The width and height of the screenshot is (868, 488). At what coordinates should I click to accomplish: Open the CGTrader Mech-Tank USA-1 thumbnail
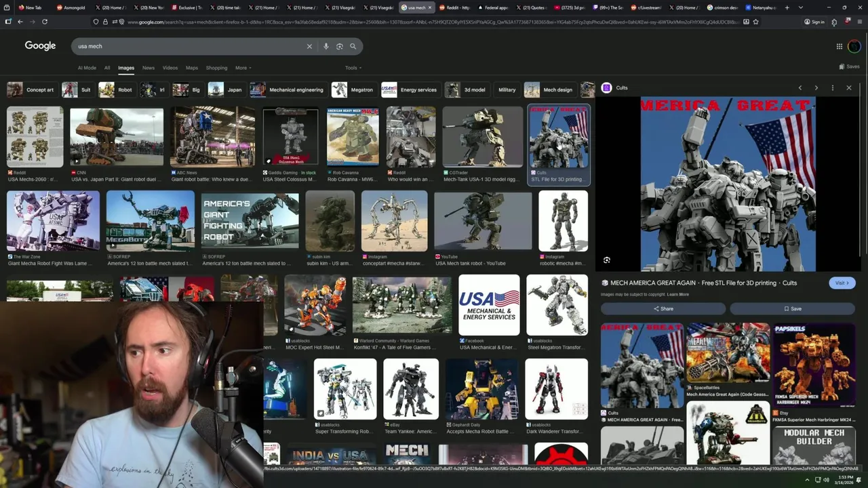point(483,136)
